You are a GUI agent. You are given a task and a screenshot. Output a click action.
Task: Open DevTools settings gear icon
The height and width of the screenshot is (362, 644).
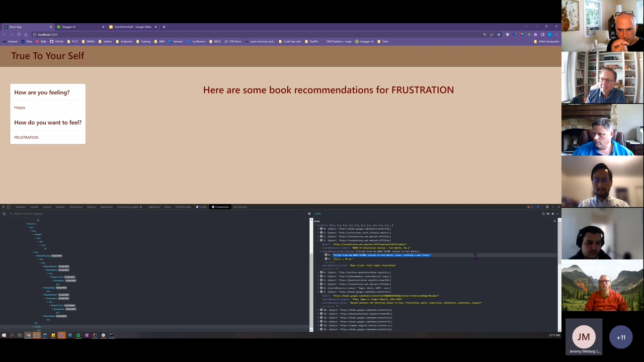pos(547,207)
